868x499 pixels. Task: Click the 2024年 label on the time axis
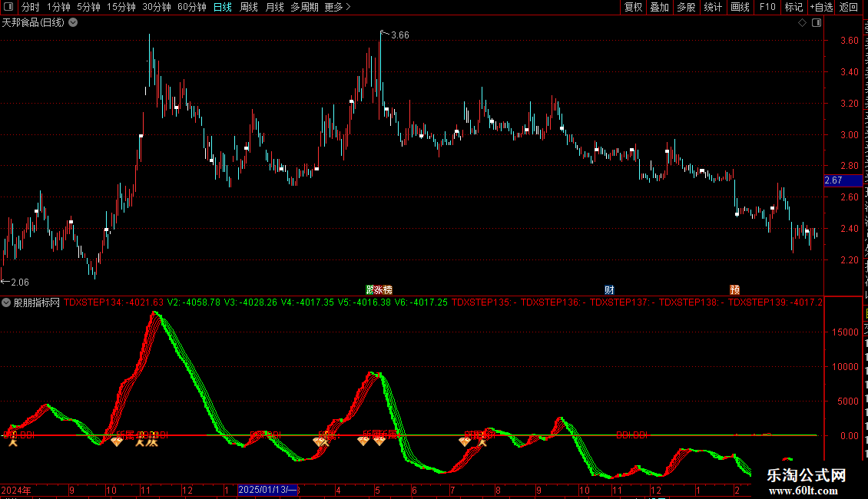tap(16, 490)
